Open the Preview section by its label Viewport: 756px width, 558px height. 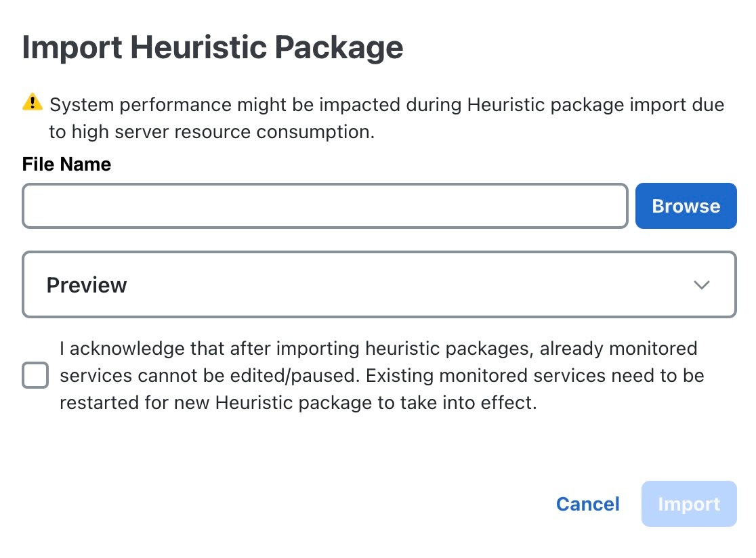pyautogui.click(x=87, y=285)
